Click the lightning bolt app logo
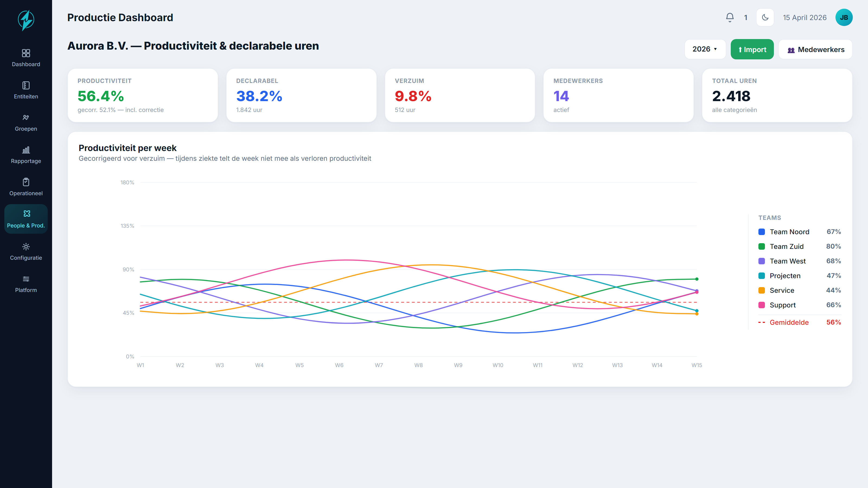The width and height of the screenshot is (868, 488). pyautogui.click(x=26, y=20)
